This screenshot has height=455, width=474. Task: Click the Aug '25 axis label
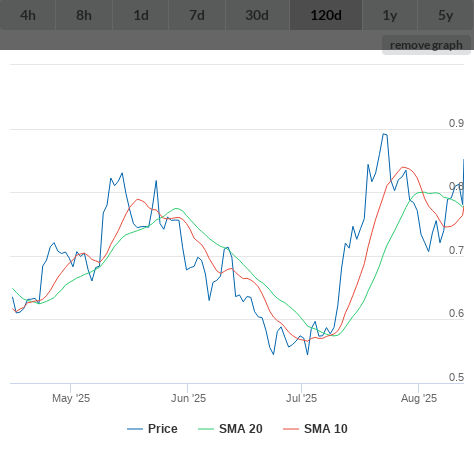pyautogui.click(x=419, y=398)
